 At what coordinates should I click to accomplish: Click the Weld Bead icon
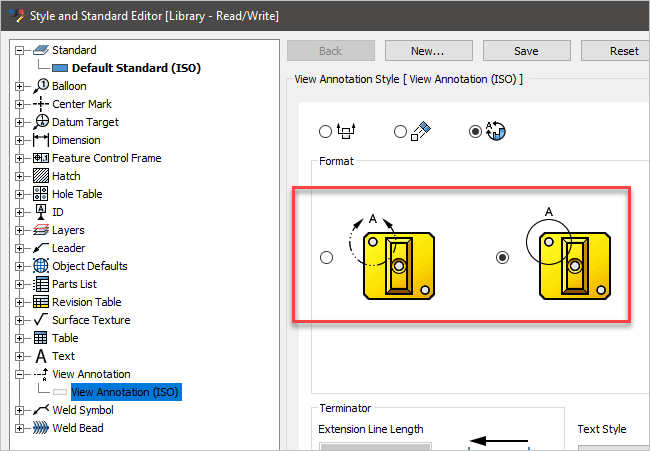coord(41,428)
